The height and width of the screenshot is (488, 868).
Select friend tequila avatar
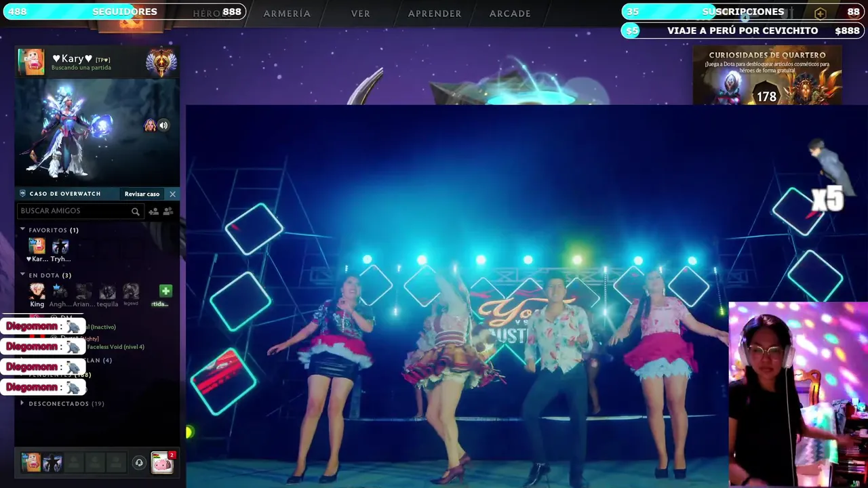coord(107,291)
